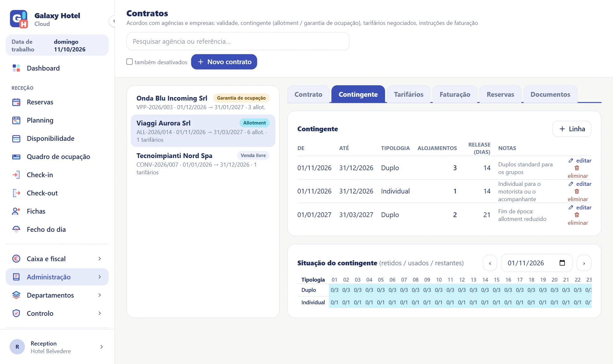
Task: Go to the previous contingent period
Action: tap(490, 263)
